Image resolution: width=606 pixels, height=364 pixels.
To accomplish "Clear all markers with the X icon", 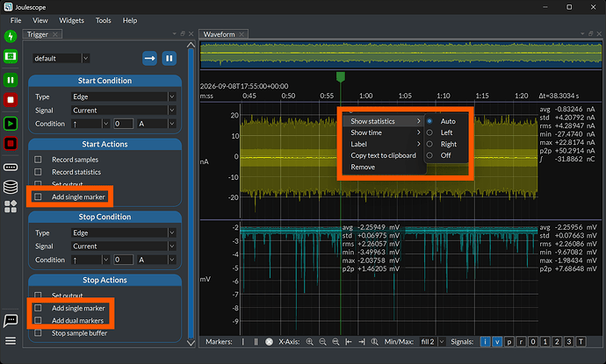I will (269, 341).
